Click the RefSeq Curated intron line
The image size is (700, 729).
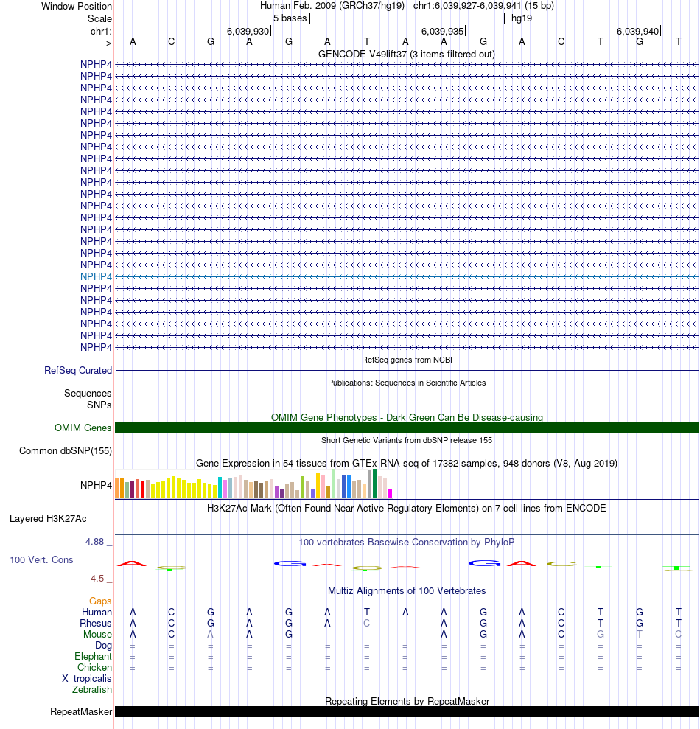pyautogui.click(x=407, y=371)
